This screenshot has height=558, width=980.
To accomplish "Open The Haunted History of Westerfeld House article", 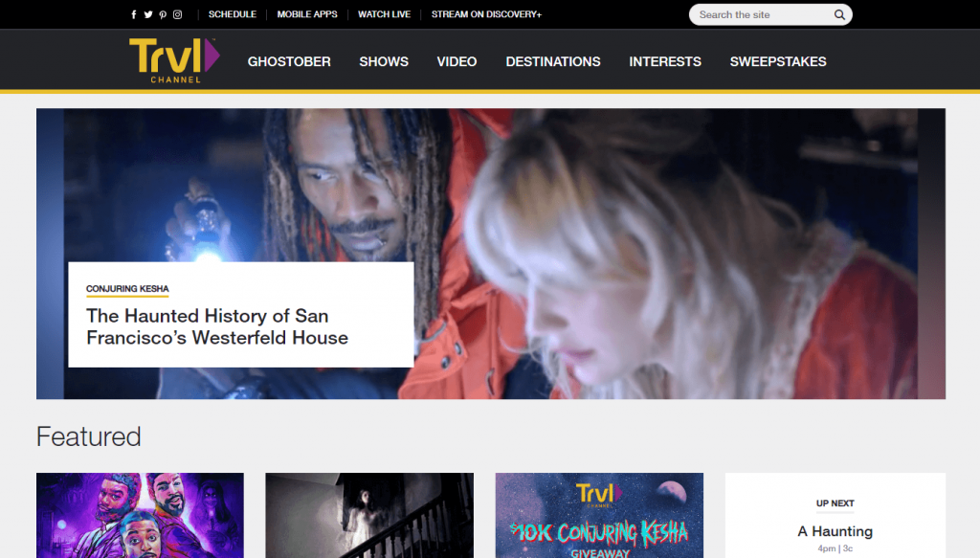I will pyautogui.click(x=217, y=326).
